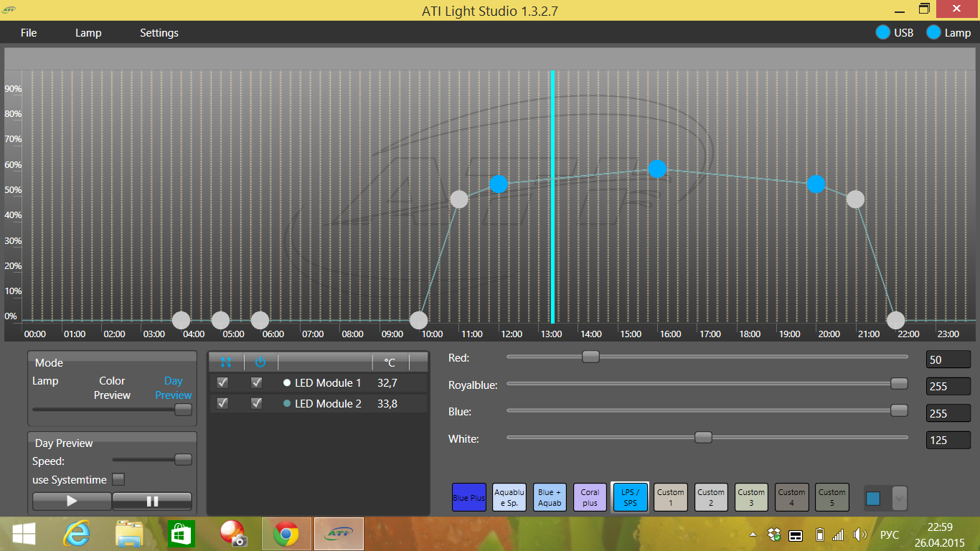Select the gray 0% point before 10:00
This screenshot has width=980, height=551.
click(x=419, y=320)
